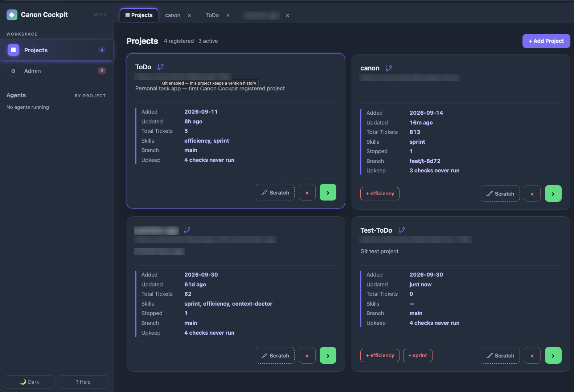Click the 'No agents running' status text

point(28,107)
